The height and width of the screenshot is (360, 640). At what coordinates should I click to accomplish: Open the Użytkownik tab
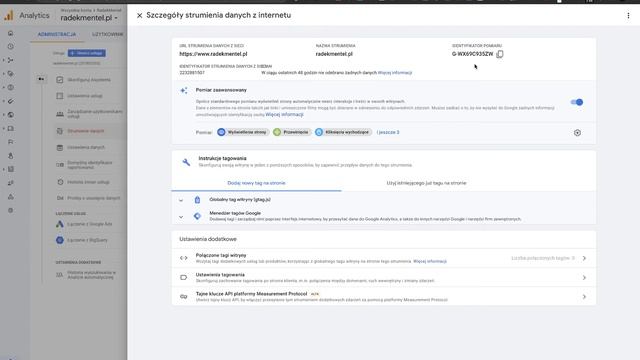coord(107,34)
